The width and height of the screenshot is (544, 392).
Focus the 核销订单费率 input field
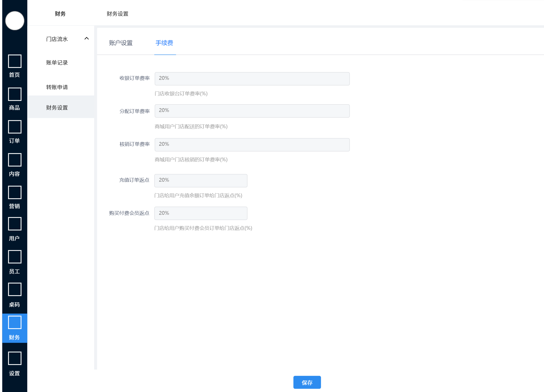(x=252, y=145)
